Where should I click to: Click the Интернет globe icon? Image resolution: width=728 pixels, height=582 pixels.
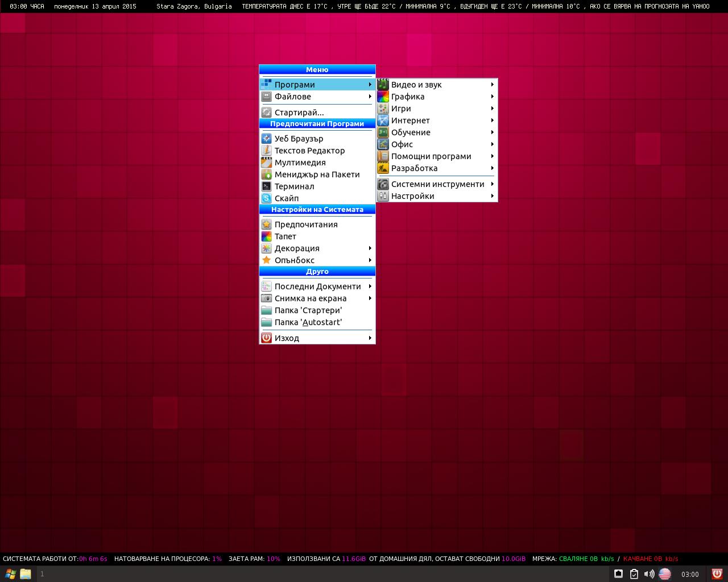tap(383, 120)
